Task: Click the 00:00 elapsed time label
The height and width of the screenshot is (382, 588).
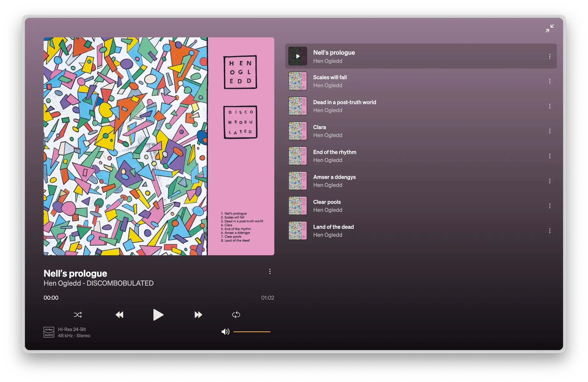Action: pyautogui.click(x=51, y=298)
